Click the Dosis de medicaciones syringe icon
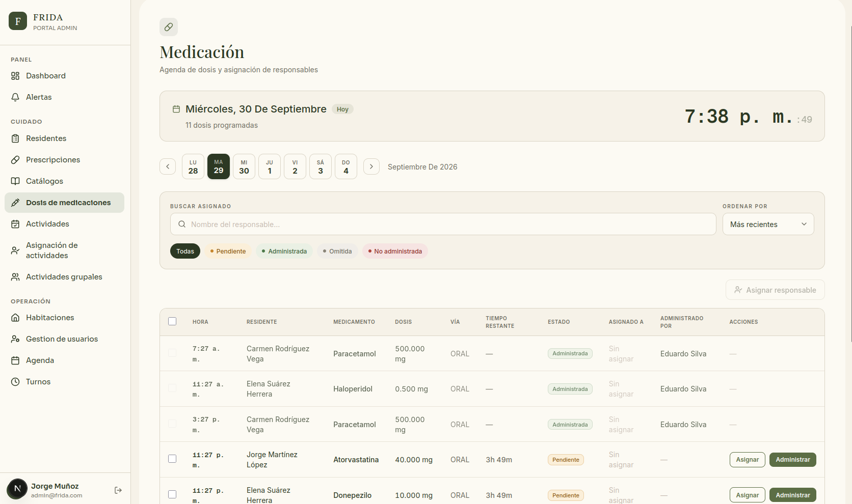Viewport: 852px width, 504px height. (x=15, y=203)
